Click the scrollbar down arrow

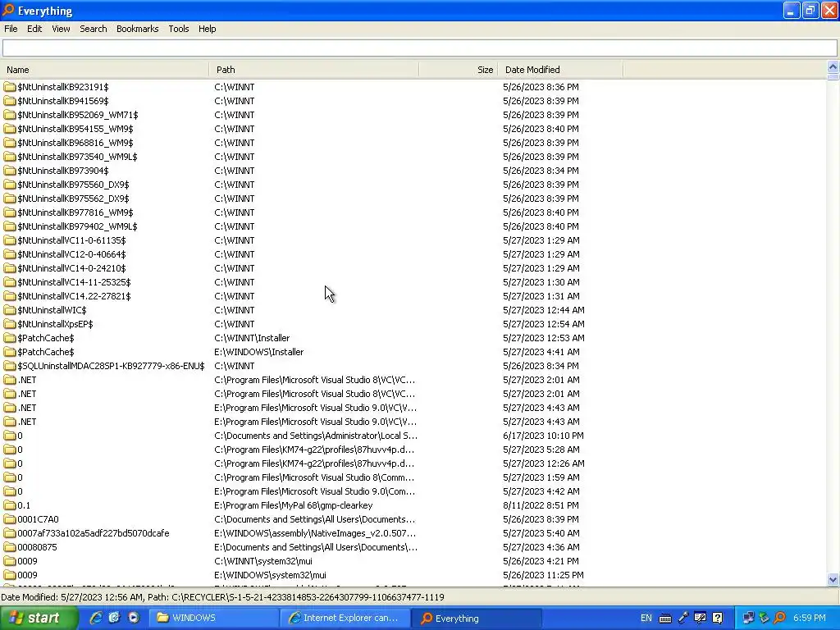833,579
